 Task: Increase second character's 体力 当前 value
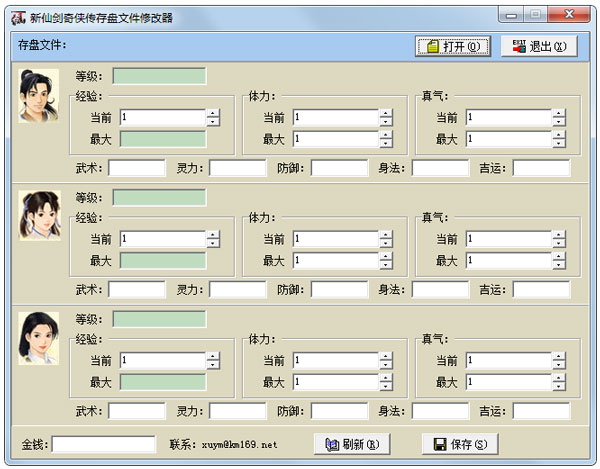pos(386,235)
